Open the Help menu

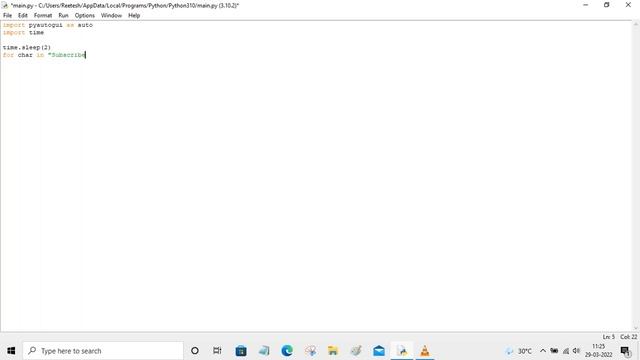(x=134, y=16)
